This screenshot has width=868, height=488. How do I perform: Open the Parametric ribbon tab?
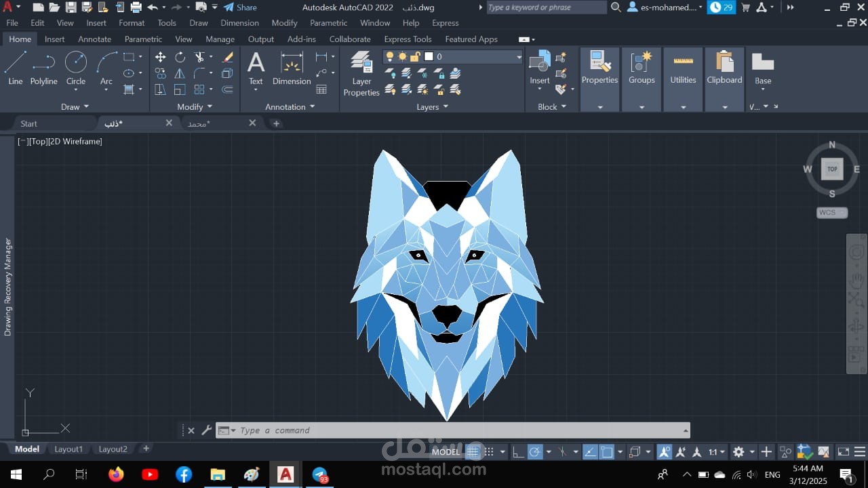pyautogui.click(x=143, y=39)
